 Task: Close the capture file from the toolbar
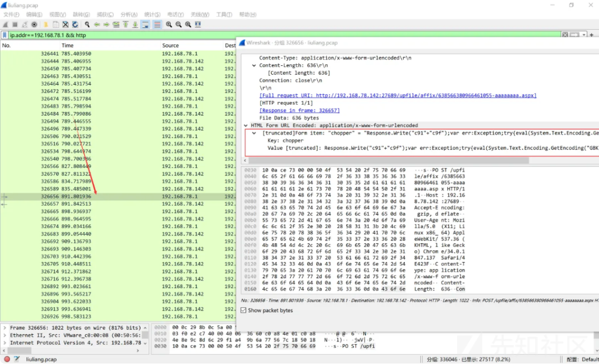pos(65,24)
